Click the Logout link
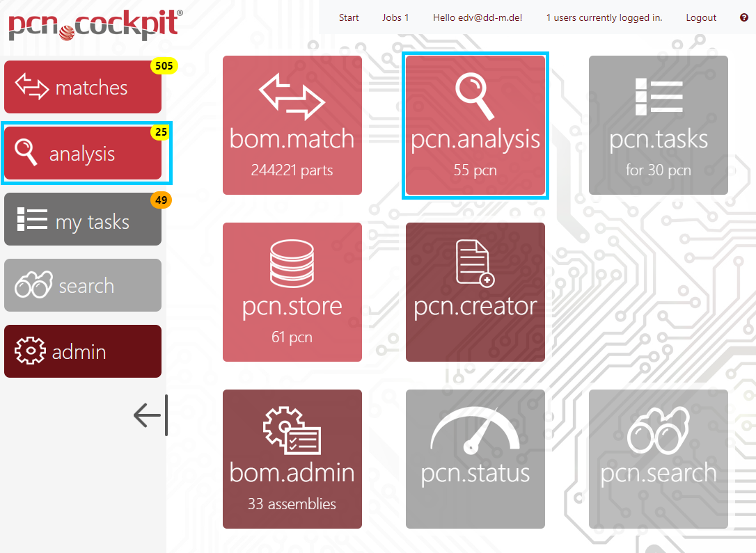 (x=700, y=17)
